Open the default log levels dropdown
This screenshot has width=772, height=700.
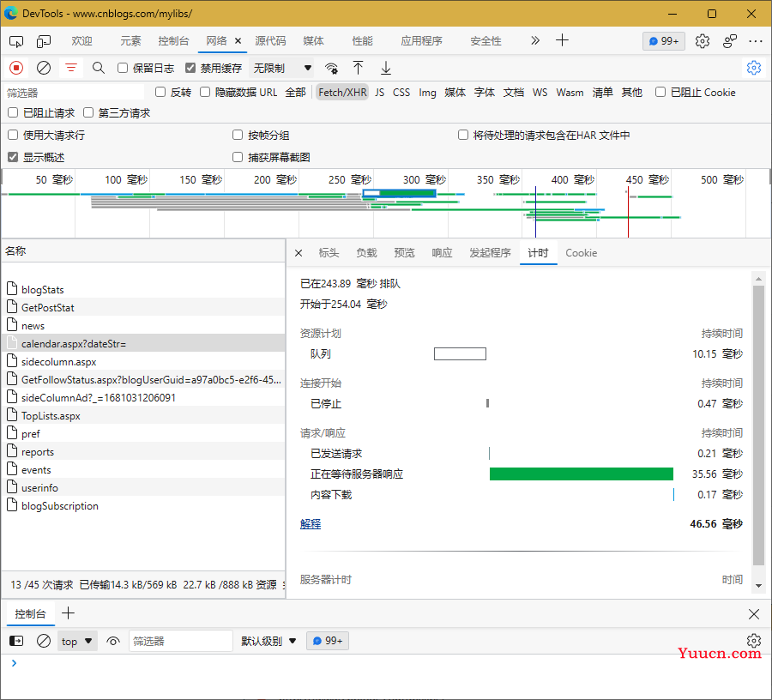tap(268, 641)
